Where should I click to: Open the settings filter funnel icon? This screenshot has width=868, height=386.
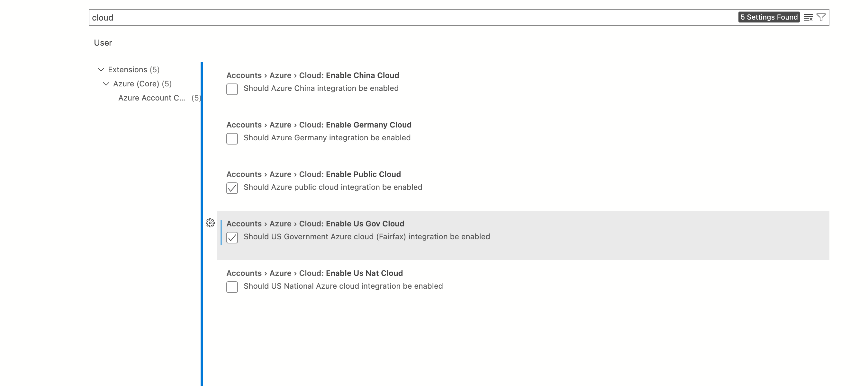tap(821, 17)
